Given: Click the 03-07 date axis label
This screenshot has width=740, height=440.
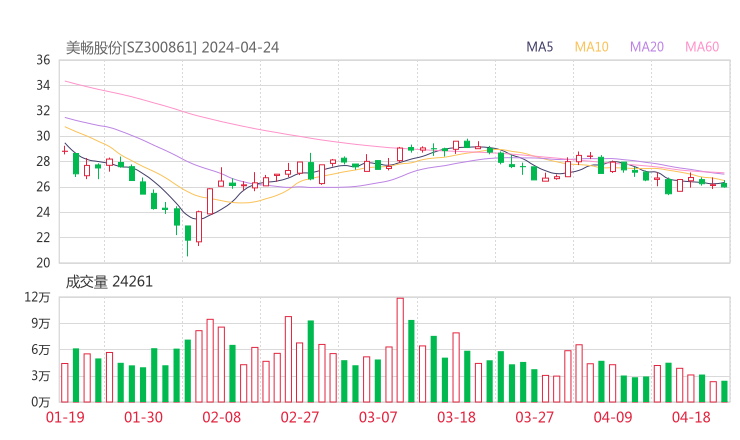Looking at the screenshot, I should coord(378,417).
